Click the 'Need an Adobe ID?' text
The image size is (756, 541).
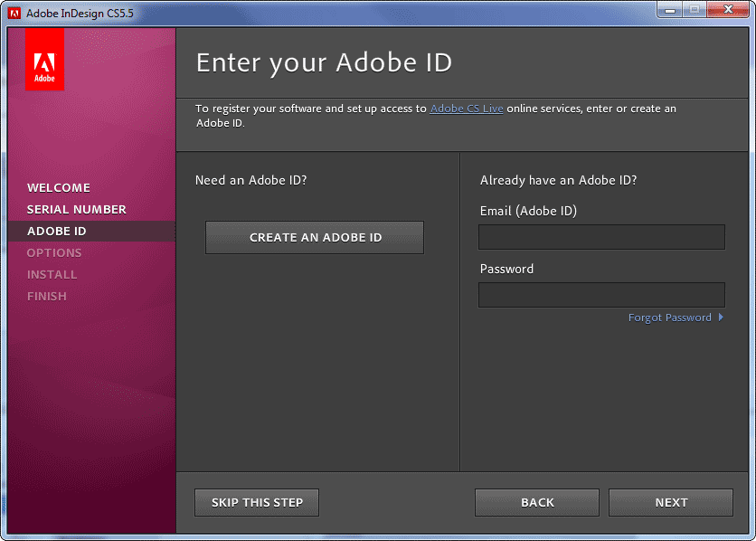250,180
